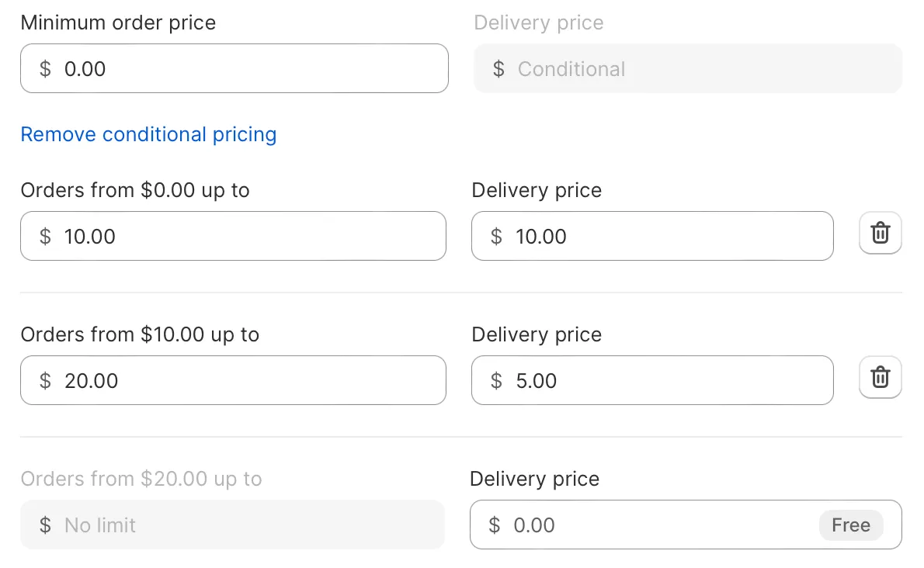Screen dimensions: 924x568
Task: Delete the $0.00 to $10.00 pricing tier
Action: coord(880,233)
